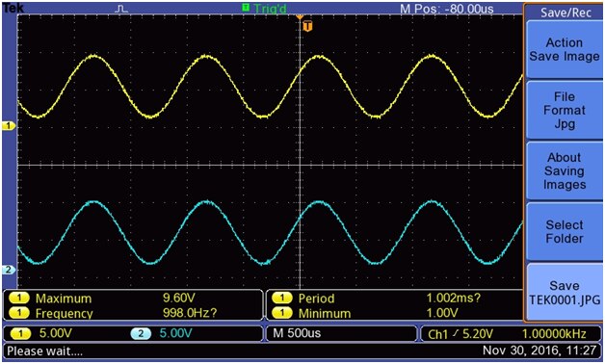Choose the Select Folder option
Screen dimensions: 605x364
pos(565,231)
